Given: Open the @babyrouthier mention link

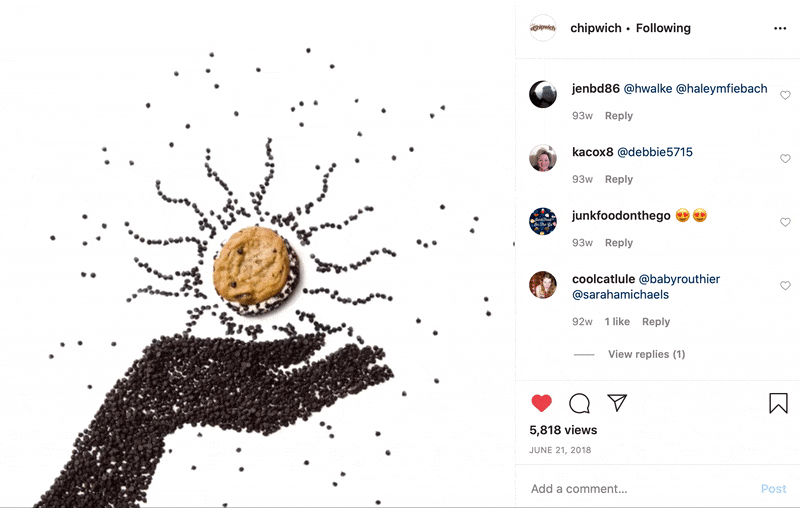Looking at the screenshot, I should click(x=679, y=279).
